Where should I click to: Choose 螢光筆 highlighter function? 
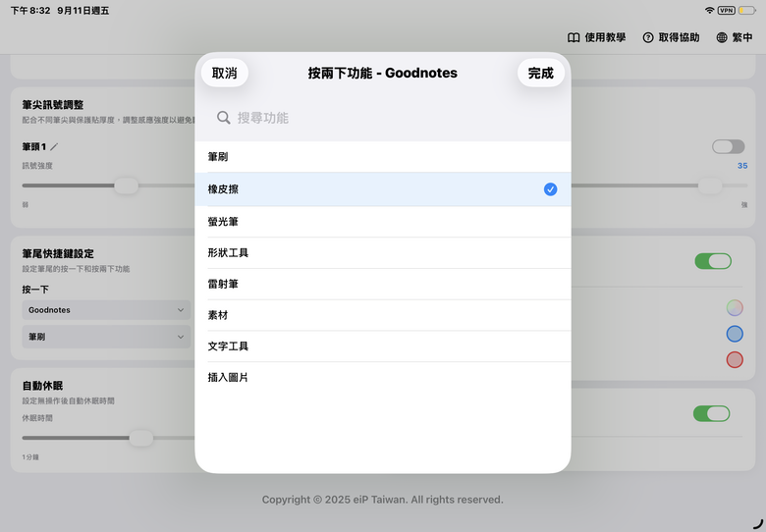[383, 222]
